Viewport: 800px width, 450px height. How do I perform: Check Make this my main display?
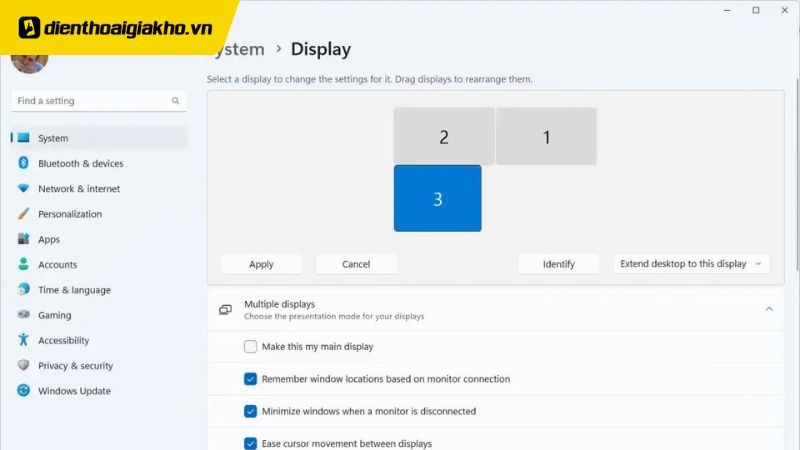pyautogui.click(x=250, y=346)
